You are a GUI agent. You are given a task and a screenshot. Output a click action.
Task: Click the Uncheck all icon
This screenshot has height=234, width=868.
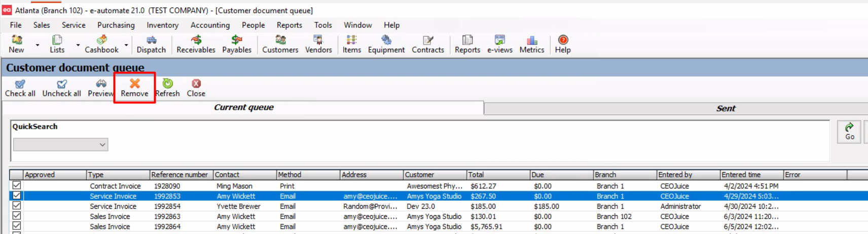pos(62,88)
